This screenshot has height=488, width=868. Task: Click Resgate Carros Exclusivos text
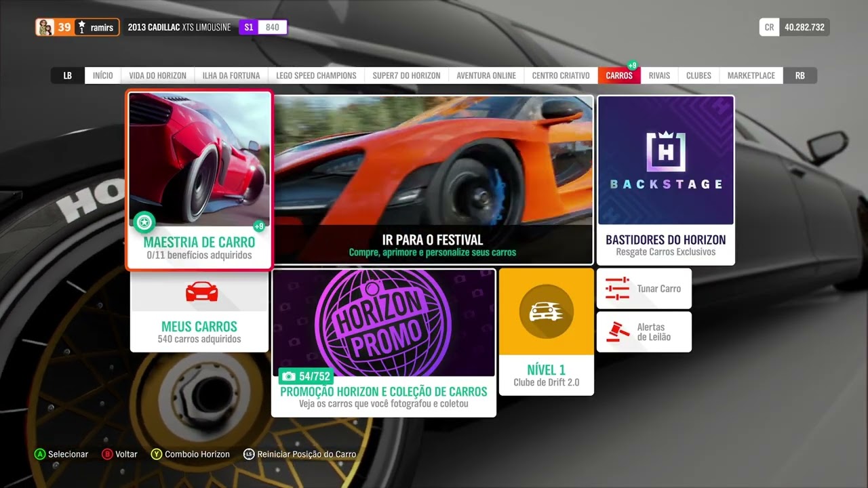tap(666, 252)
